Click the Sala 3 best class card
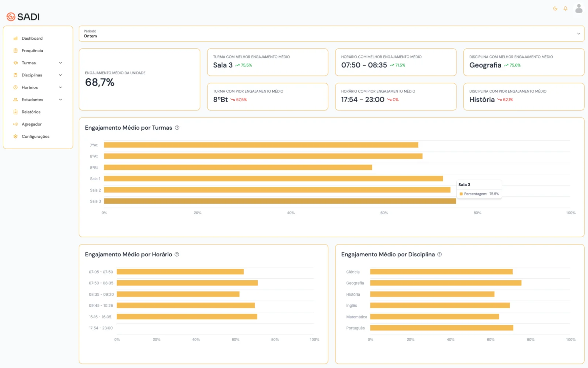This screenshot has width=588, height=368. (268, 62)
